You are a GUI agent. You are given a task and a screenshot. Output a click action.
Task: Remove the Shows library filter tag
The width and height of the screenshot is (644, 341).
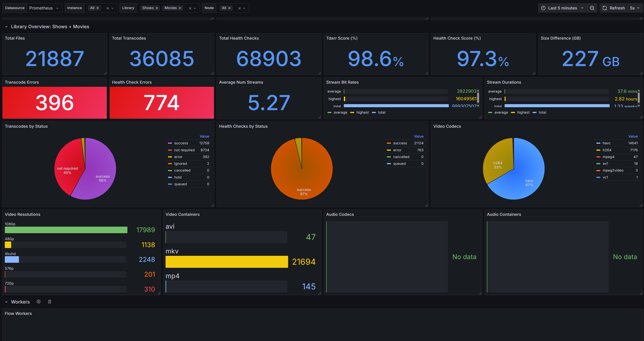[x=157, y=8]
